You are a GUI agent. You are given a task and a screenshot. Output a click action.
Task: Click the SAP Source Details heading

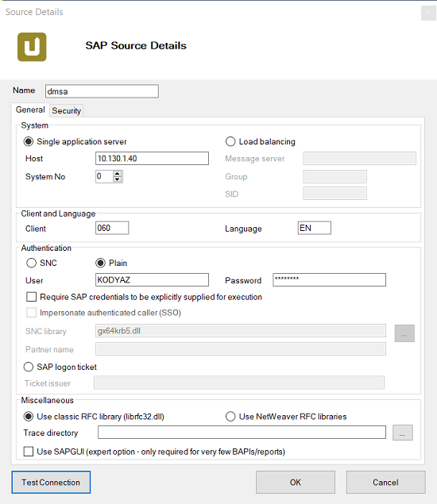click(136, 46)
